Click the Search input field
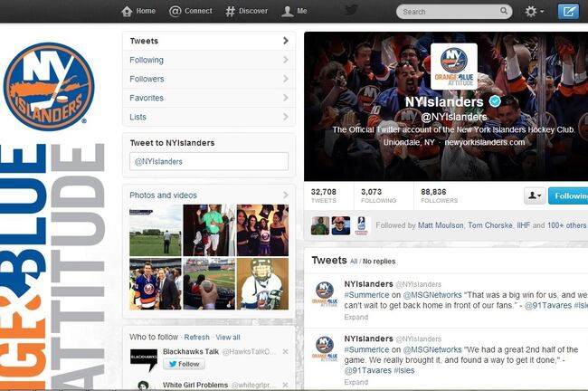This screenshot has width=588, height=391. (450, 12)
